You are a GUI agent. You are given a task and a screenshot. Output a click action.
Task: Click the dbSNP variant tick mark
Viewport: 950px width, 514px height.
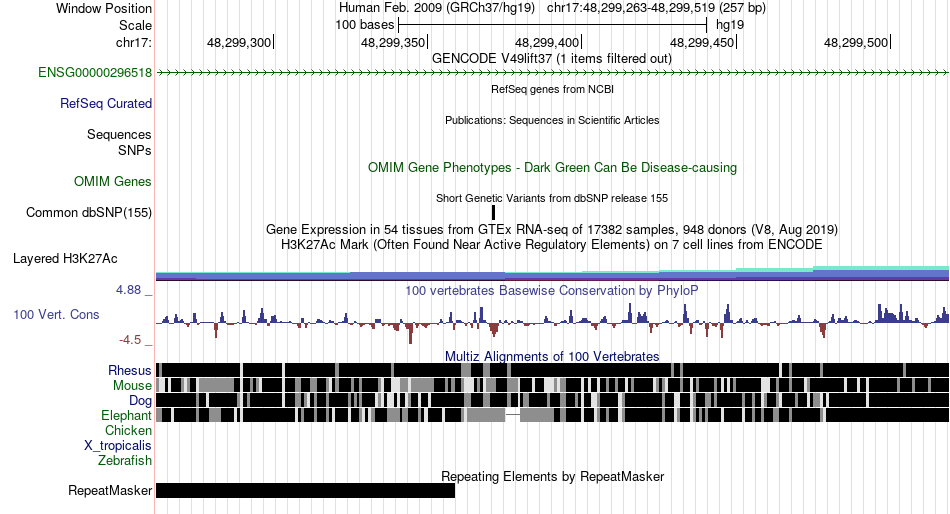point(493,212)
